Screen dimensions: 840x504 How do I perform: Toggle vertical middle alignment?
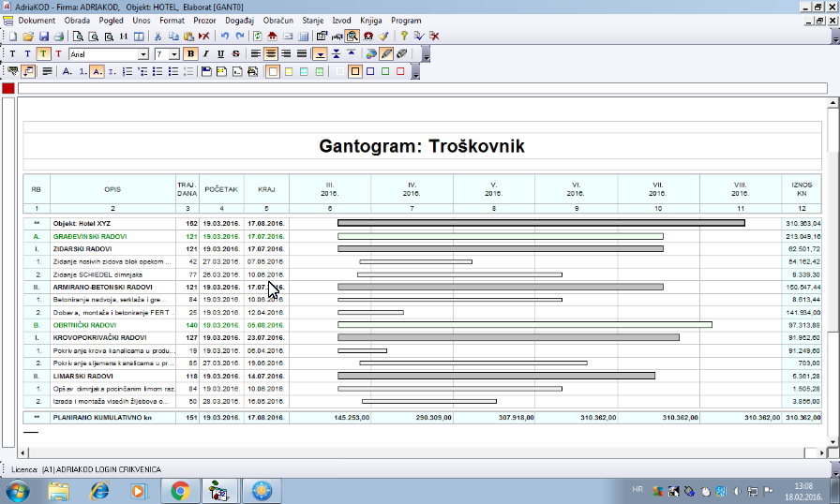point(336,54)
